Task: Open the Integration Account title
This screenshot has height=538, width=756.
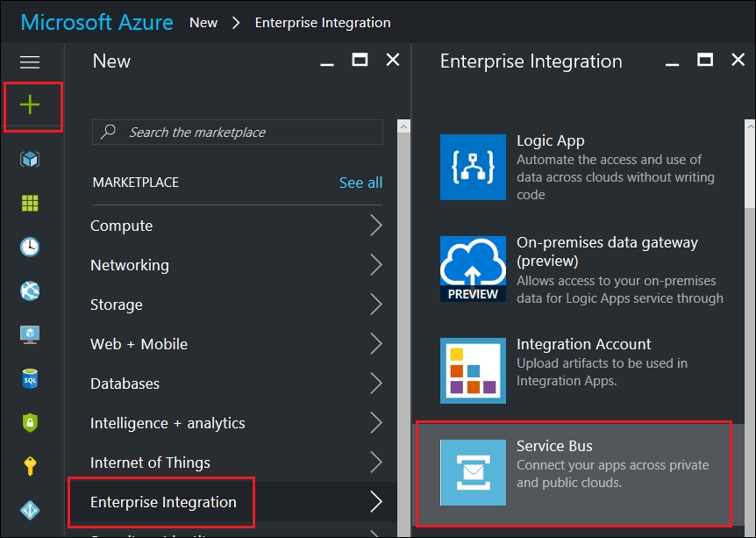Action: coord(584,344)
